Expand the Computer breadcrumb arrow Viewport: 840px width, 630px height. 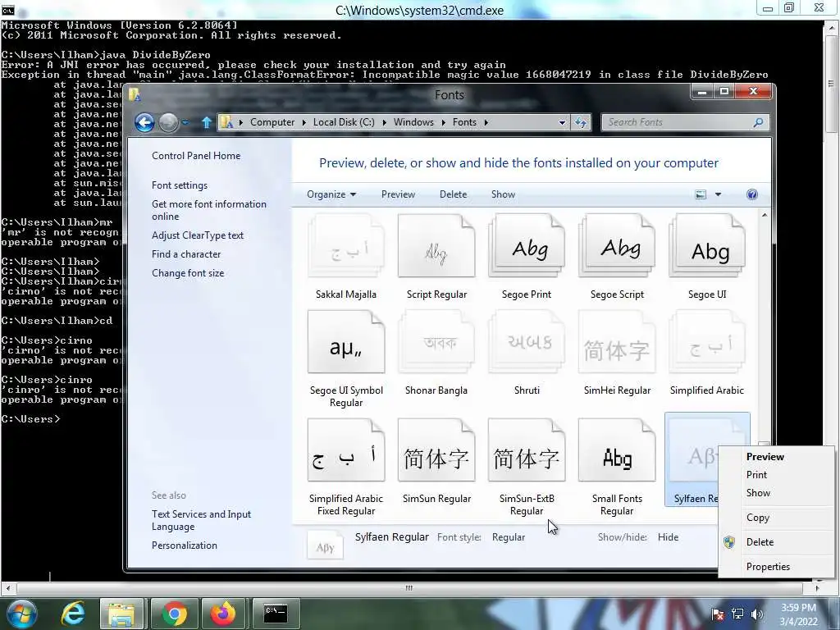coord(304,123)
